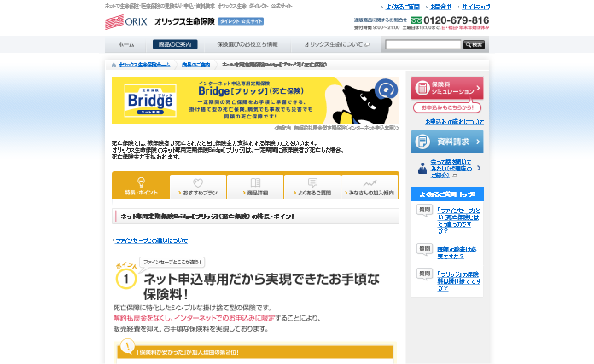Open the サイトマップ header link
The width and height of the screenshot is (594, 364).
(x=476, y=7)
